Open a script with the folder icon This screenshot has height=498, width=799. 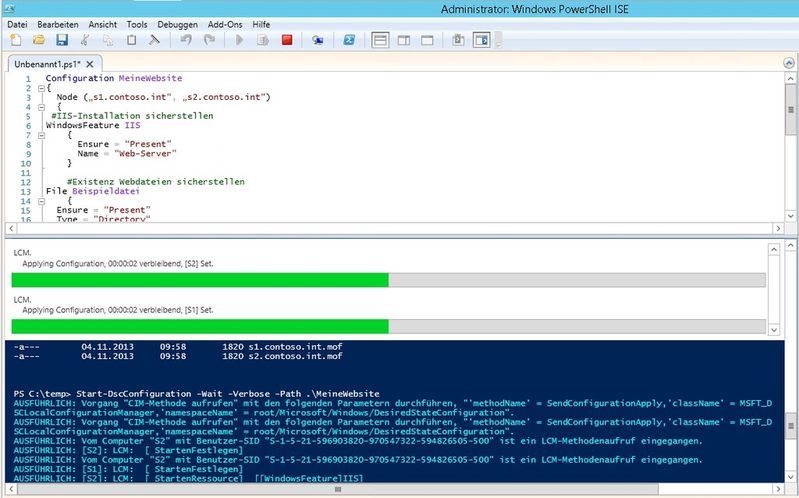point(38,40)
